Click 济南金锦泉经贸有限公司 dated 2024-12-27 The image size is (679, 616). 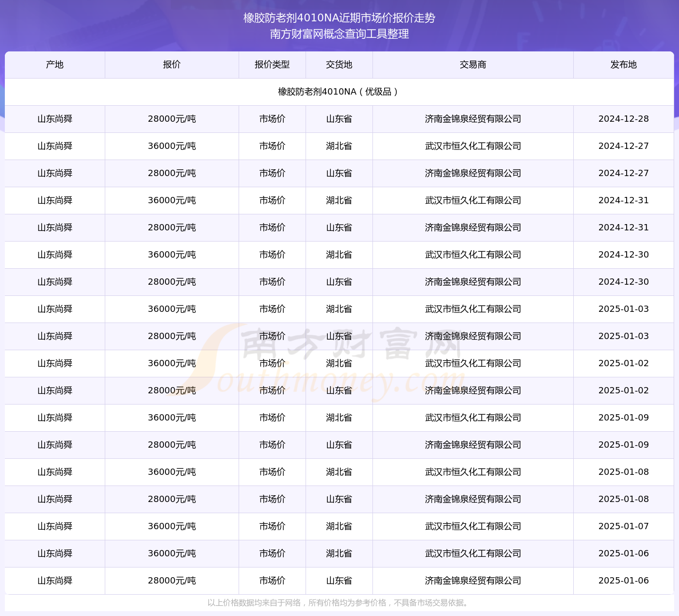coord(473,173)
